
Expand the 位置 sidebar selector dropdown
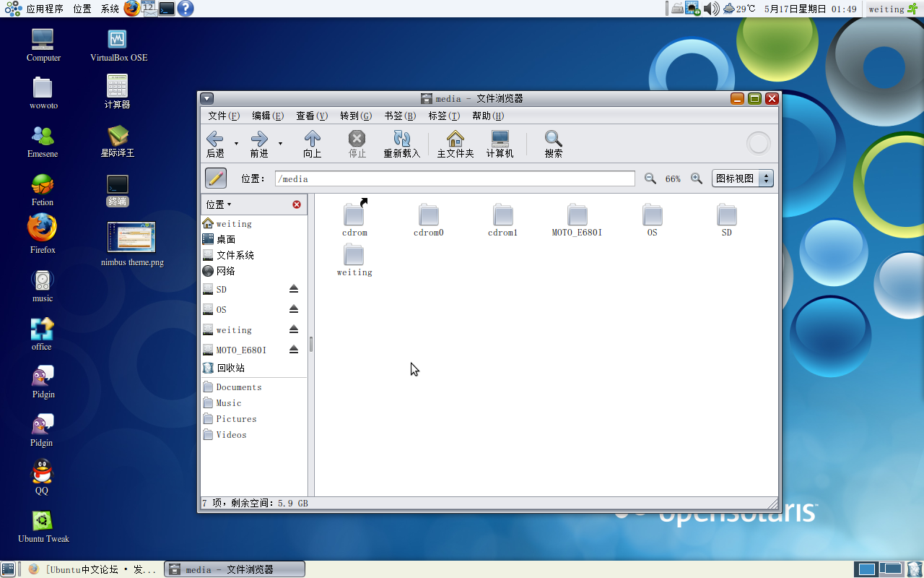point(219,204)
